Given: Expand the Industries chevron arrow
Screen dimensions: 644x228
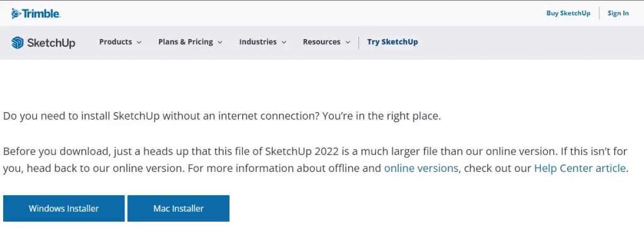Looking at the screenshot, I should pyautogui.click(x=284, y=42).
